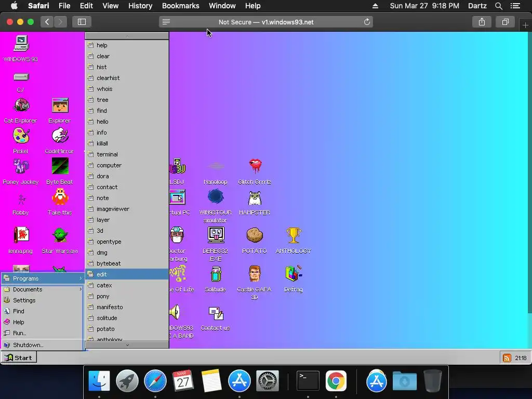532x399 pixels.
Task: Choose Shutdown... in Start menu
Action: [43, 345]
